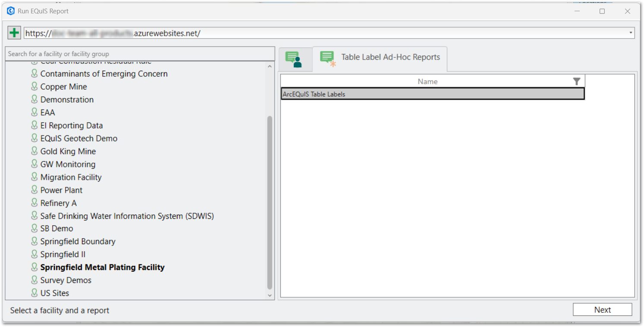
Task: Select the US Sites facility
Action: [x=55, y=293]
